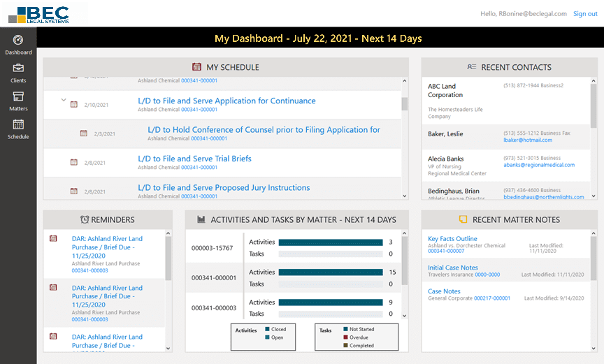This screenshot has height=364, width=604.
Task: Open the Schedule calendar sidebar icon
Action: pyautogui.click(x=18, y=124)
